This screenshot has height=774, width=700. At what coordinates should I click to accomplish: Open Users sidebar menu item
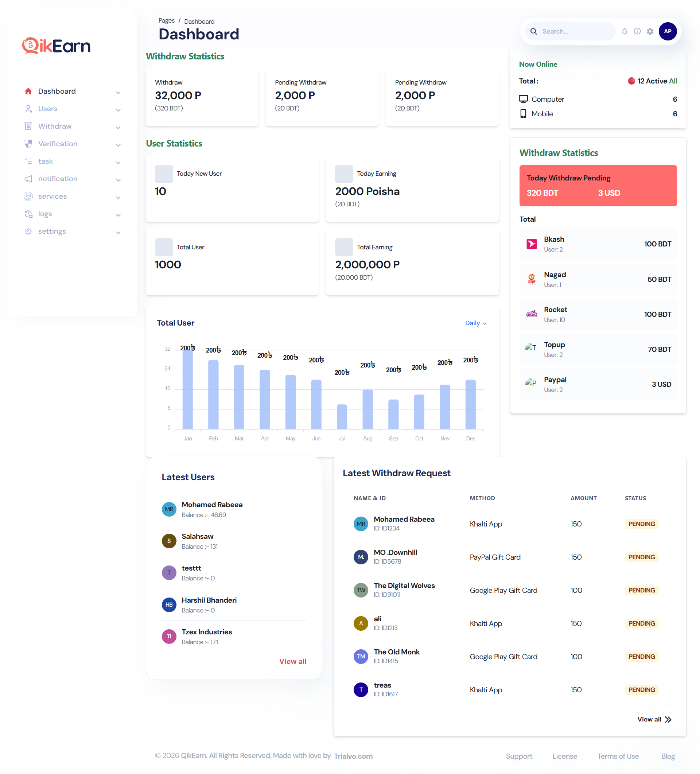click(x=72, y=109)
